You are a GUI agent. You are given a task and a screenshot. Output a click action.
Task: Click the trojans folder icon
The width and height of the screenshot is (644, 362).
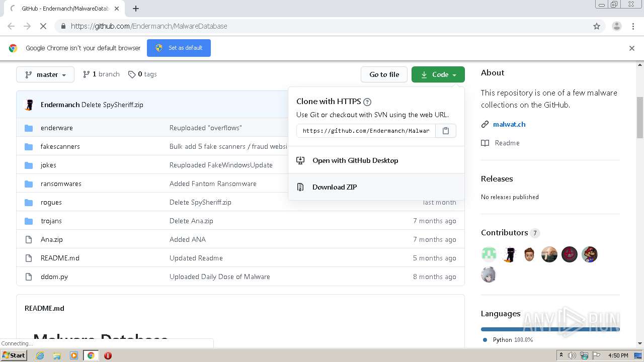[x=29, y=221]
